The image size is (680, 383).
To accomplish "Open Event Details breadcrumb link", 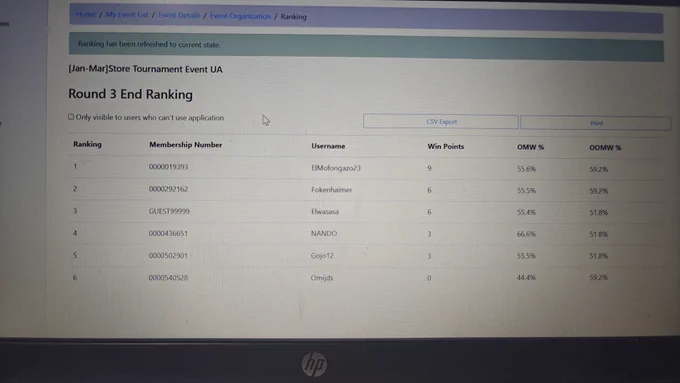I will coord(179,15).
